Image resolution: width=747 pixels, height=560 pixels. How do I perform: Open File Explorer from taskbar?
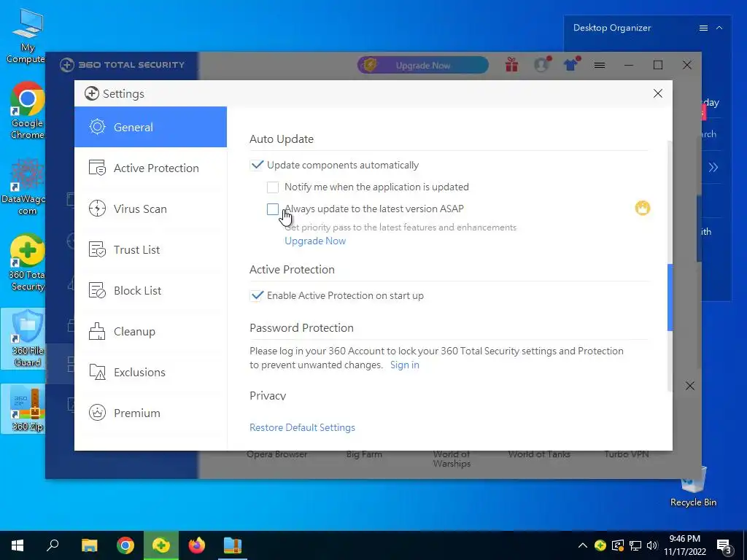(x=89, y=545)
